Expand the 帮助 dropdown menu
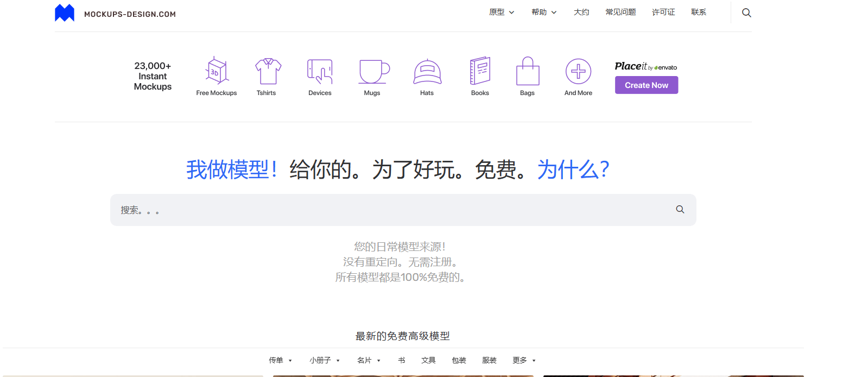Screen dimensions: 868x377 coord(544,12)
